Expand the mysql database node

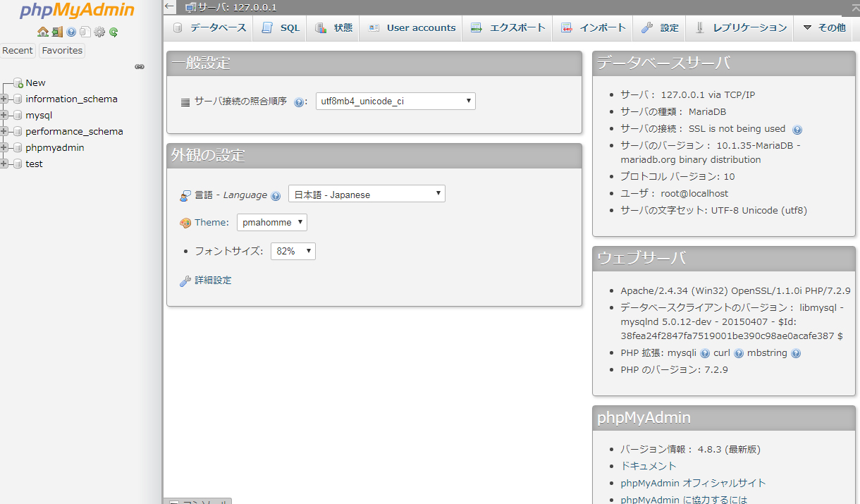click(x=5, y=115)
